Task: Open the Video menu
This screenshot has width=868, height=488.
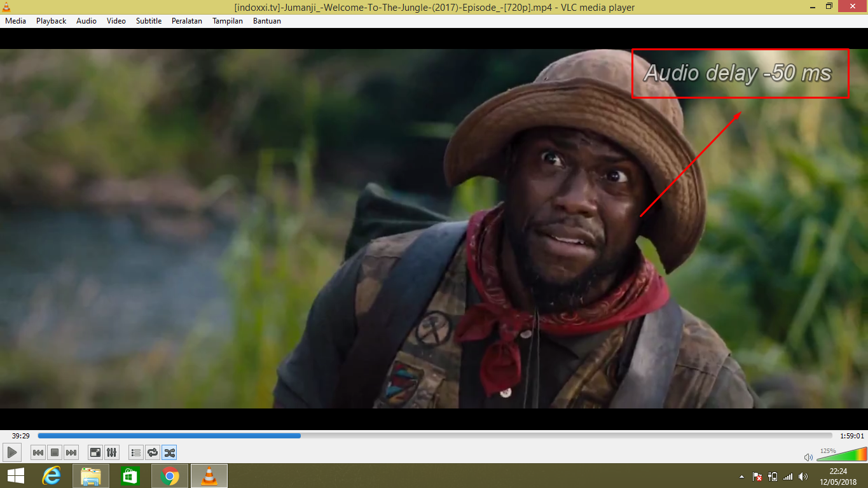Action: [x=116, y=21]
